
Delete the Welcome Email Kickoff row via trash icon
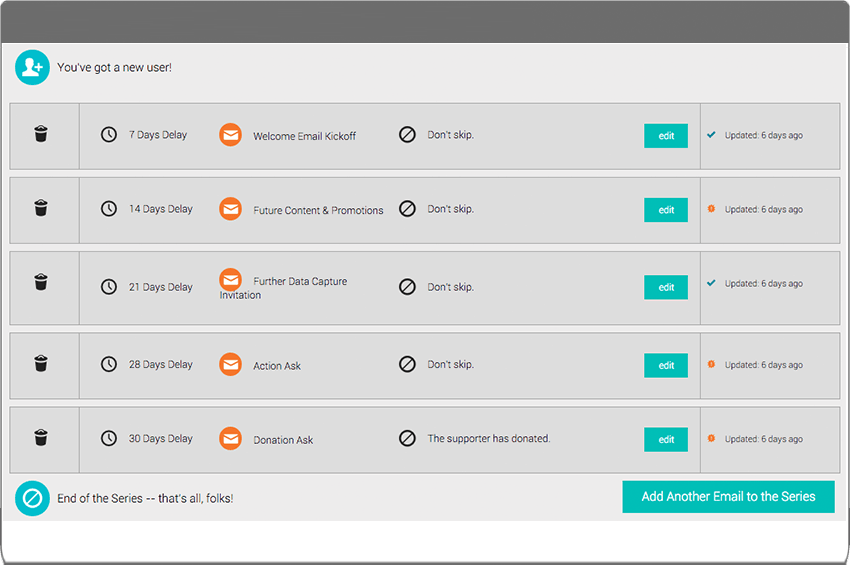[41, 134]
